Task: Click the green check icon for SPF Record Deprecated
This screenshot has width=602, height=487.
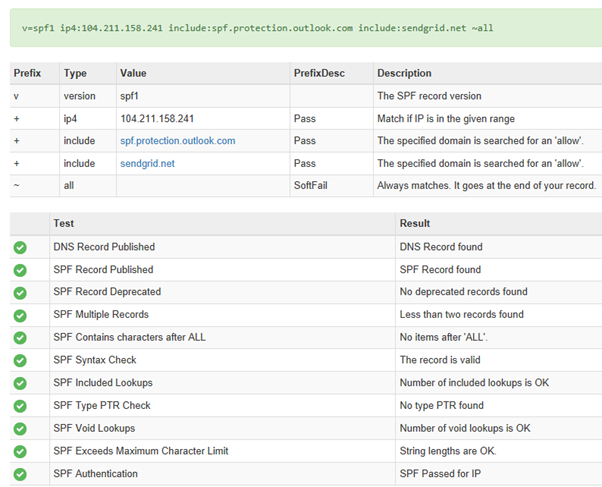Action: click(20, 293)
